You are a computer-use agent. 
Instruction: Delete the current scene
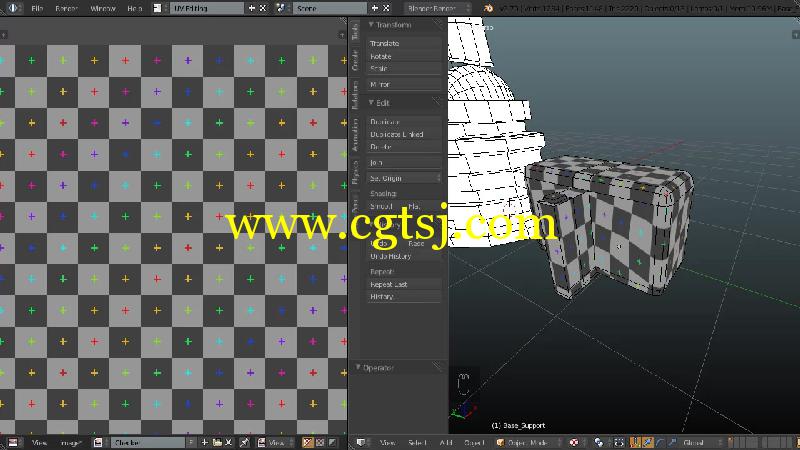pyautogui.click(x=386, y=8)
